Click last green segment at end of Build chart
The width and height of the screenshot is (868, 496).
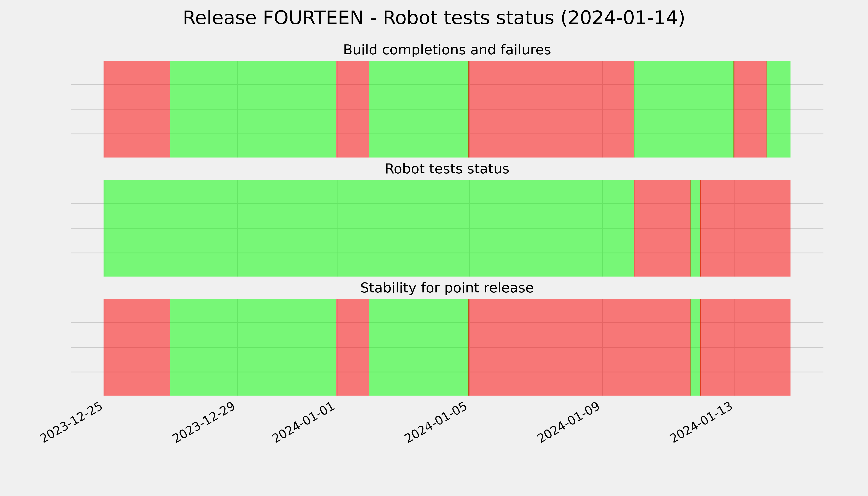pyautogui.click(x=778, y=109)
